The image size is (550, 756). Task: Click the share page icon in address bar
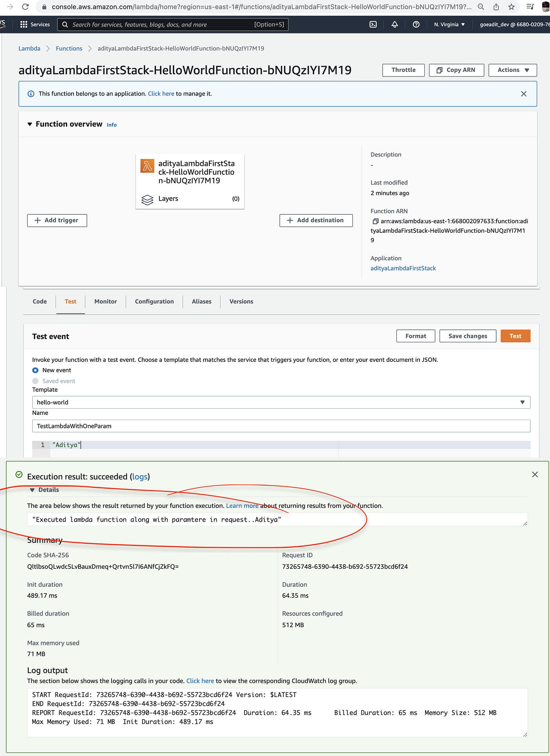(x=496, y=7)
